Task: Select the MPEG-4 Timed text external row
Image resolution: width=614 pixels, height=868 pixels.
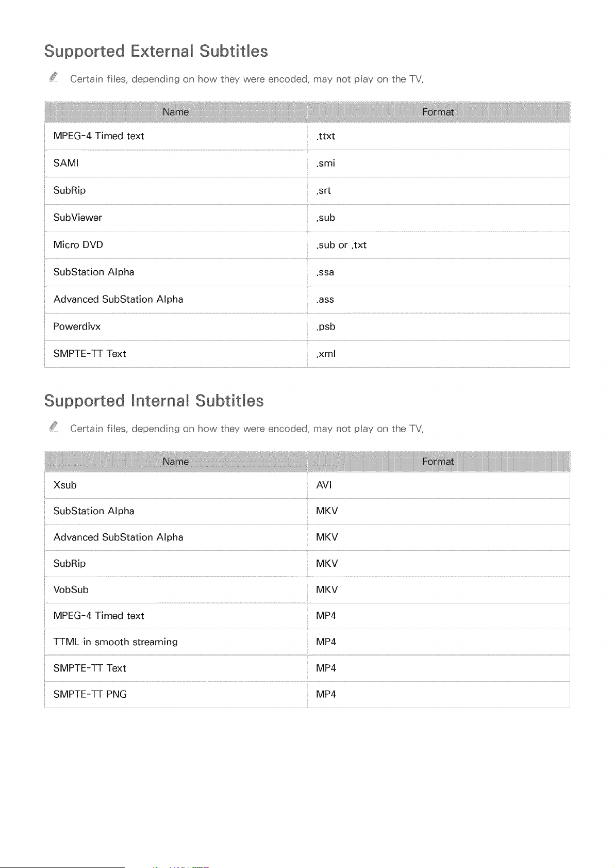Action: pos(307,136)
